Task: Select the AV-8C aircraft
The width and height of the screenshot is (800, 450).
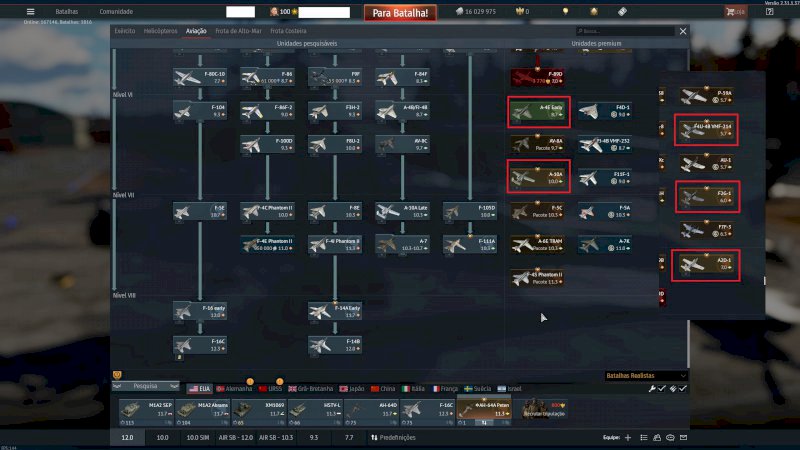Action: (x=402, y=144)
